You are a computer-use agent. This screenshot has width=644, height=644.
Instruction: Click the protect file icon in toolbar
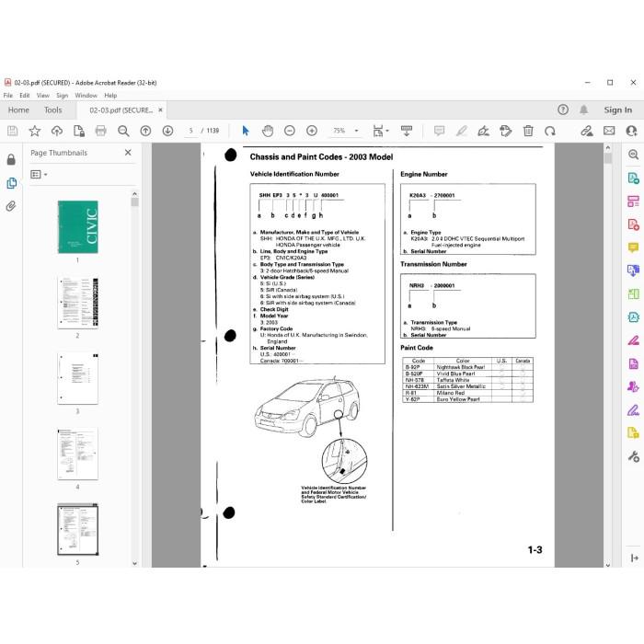click(x=79, y=131)
